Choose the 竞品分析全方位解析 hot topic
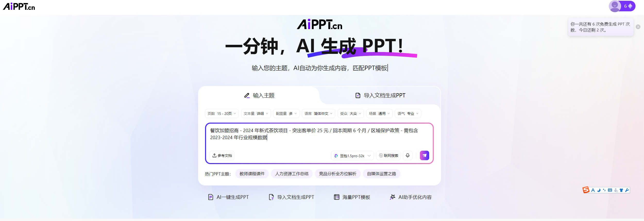The width and height of the screenshot is (644, 221). click(337, 174)
